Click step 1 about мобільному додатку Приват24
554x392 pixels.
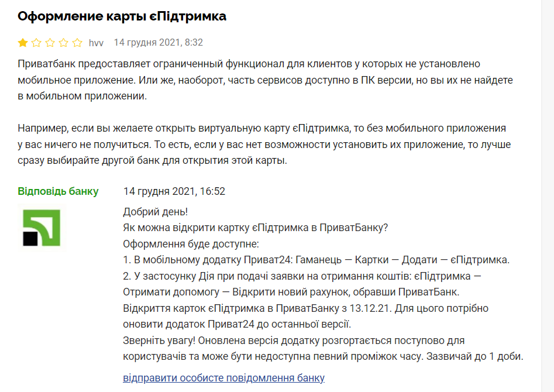(x=316, y=260)
